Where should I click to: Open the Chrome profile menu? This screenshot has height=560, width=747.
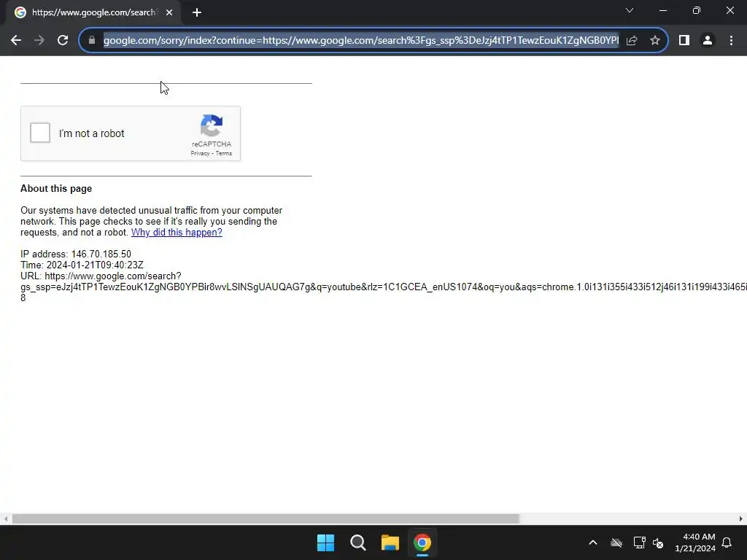[x=708, y=41]
